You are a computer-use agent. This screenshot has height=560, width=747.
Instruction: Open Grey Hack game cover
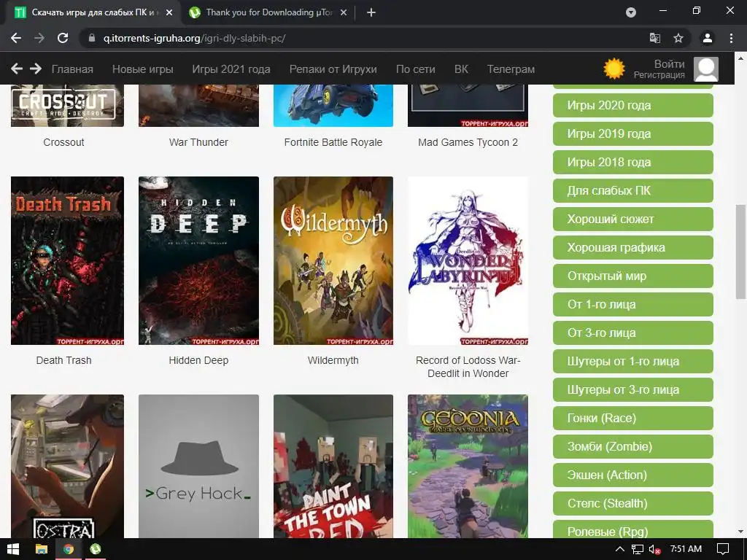pos(198,466)
